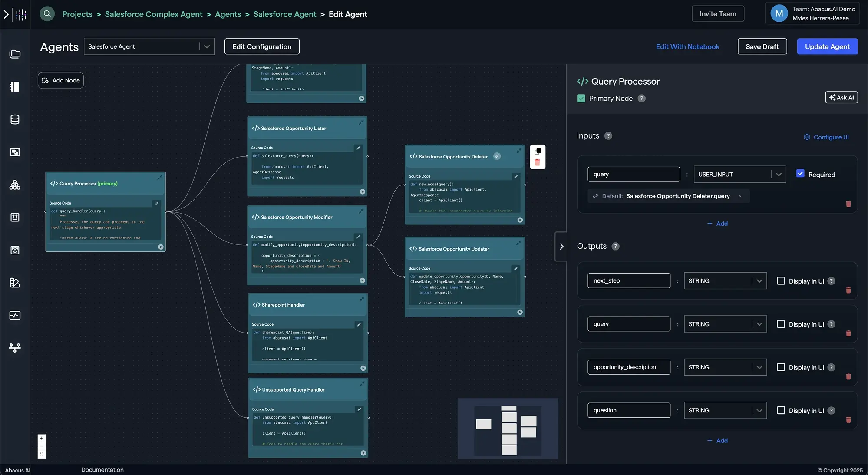Expand the sidebar with the arrow icon
The height and width of the screenshot is (475, 868).
click(6, 14)
